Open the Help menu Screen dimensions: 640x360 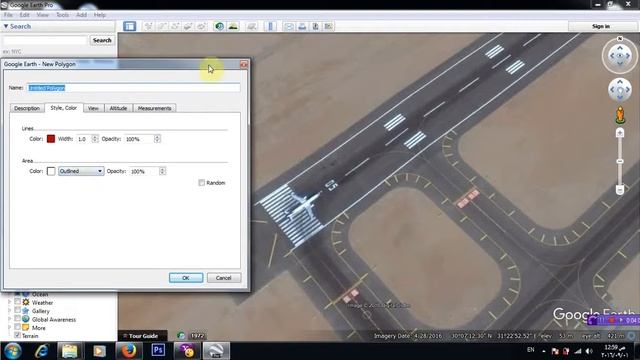tap(100, 15)
